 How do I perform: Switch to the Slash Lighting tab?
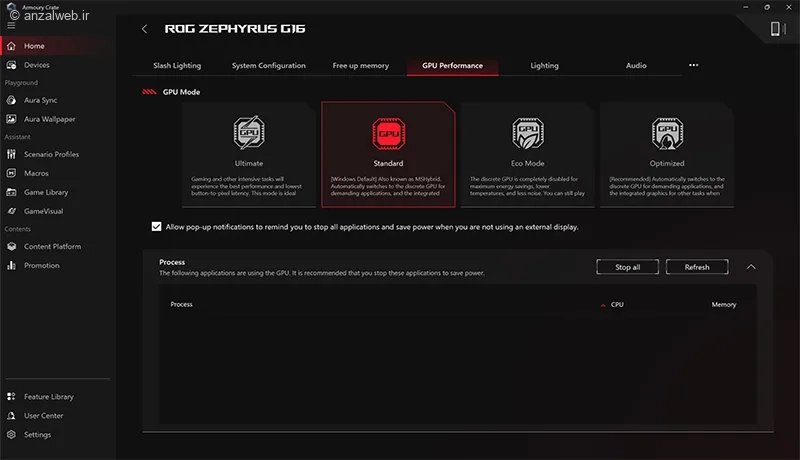177,65
